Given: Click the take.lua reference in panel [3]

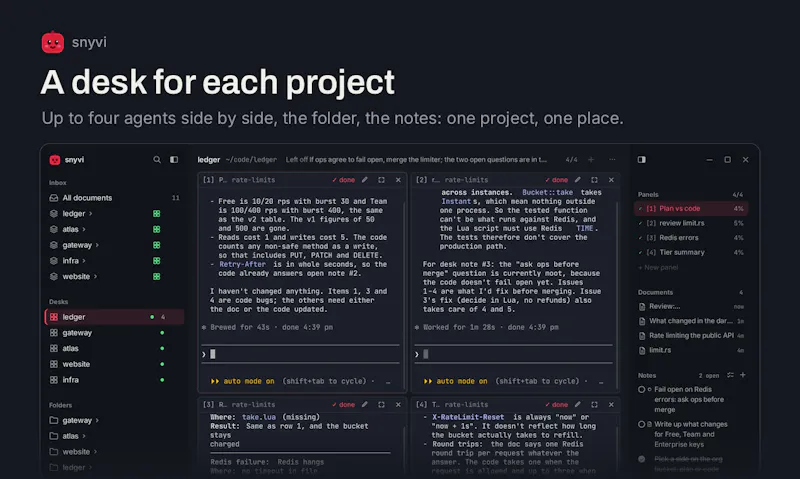Looking at the screenshot, I should coord(259,417).
